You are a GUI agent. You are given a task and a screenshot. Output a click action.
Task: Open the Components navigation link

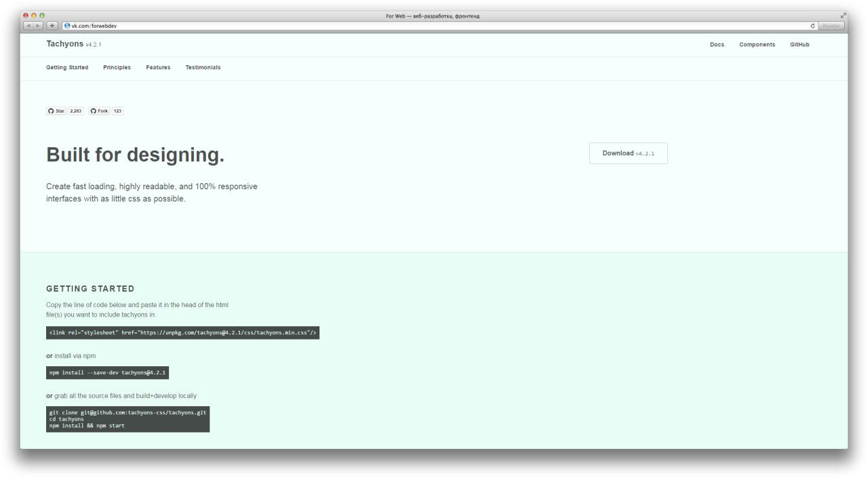click(x=757, y=45)
